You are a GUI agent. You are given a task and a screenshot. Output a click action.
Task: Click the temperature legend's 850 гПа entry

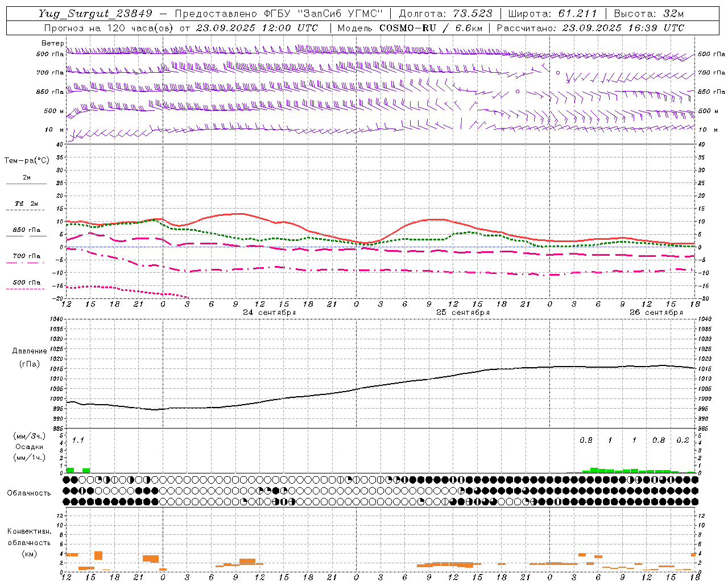click(26, 230)
